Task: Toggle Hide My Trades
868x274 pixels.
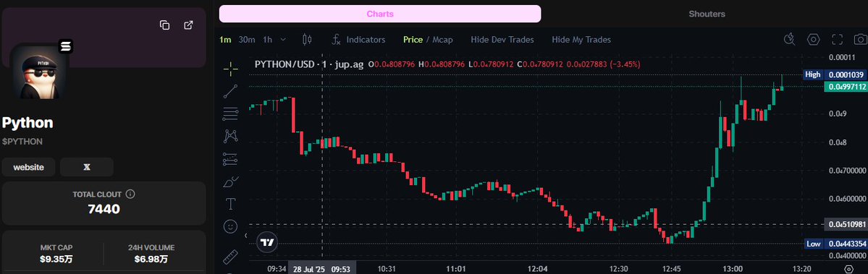Action: click(581, 40)
